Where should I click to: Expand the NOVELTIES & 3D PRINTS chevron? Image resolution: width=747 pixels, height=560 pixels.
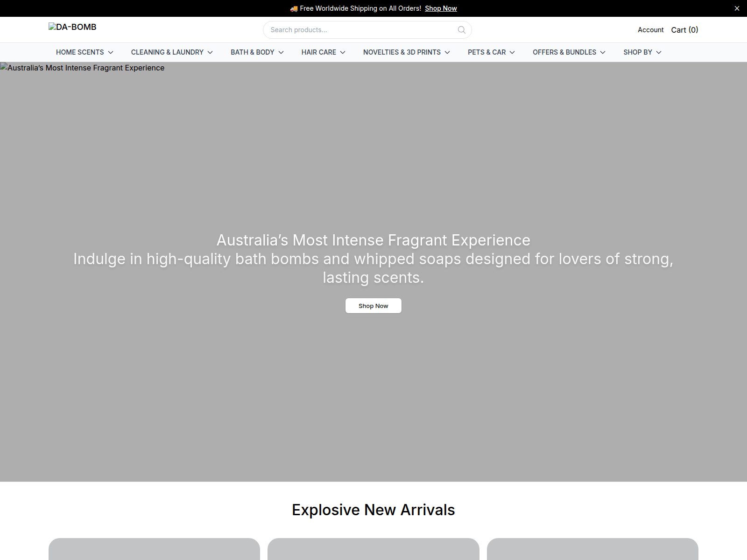pyautogui.click(x=447, y=52)
